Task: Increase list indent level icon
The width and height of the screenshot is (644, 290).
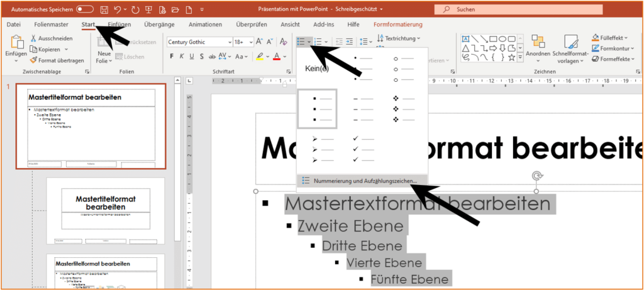Action: pyautogui.click(x=350, y=42)
